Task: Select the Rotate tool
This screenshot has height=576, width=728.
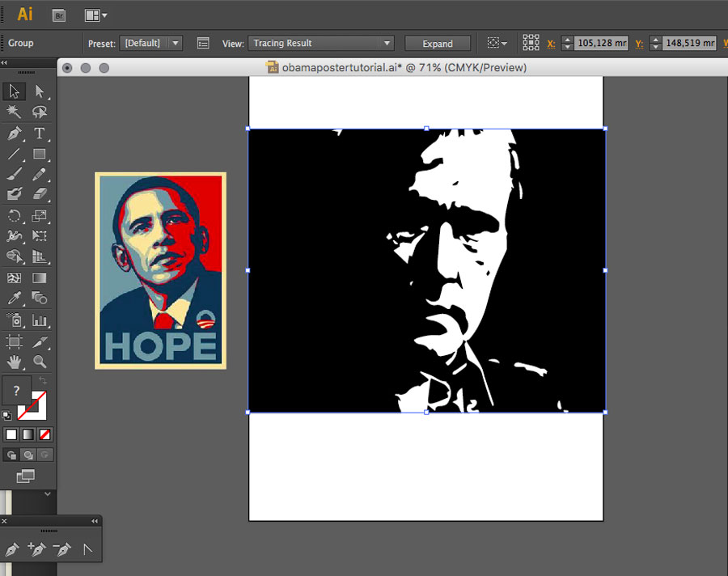Action: pos(14,215)
